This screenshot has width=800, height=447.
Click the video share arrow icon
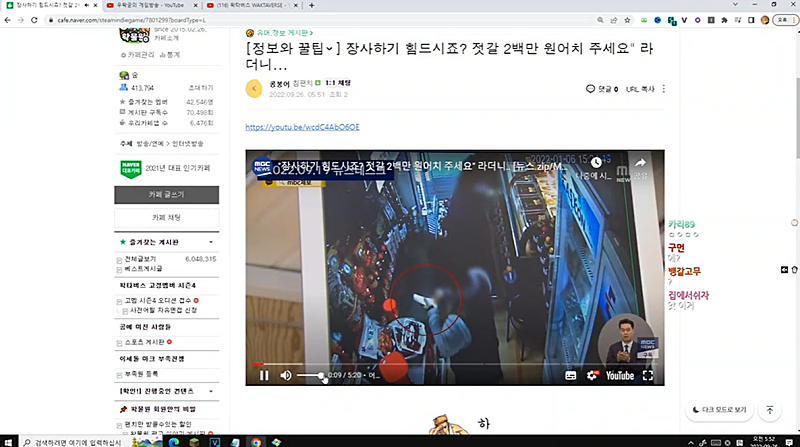pyautogui.click(x=640, y=163)
